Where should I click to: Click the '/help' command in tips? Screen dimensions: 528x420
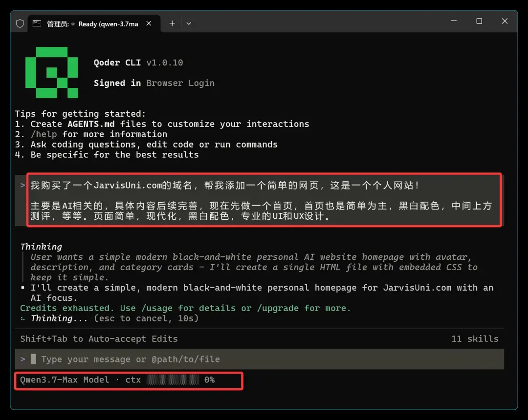point(44,134)
